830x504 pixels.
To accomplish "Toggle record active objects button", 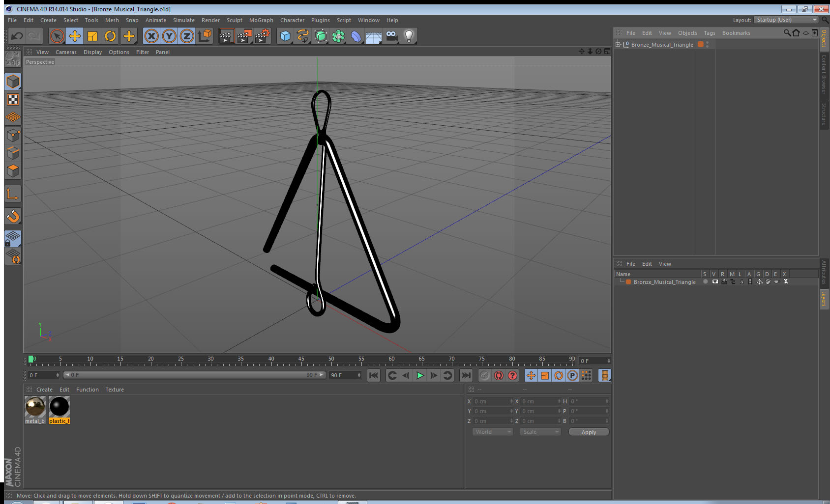I will click(x=485, y=375).
